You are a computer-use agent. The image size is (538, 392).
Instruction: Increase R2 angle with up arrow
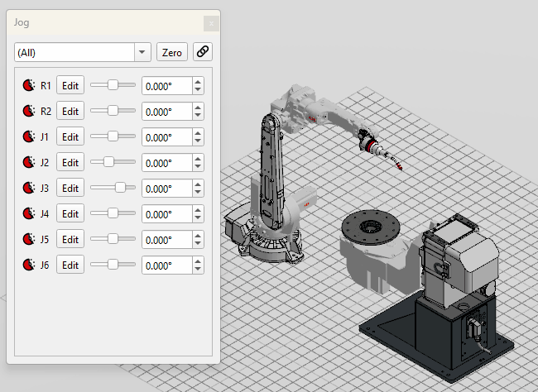tap(198, 108)
